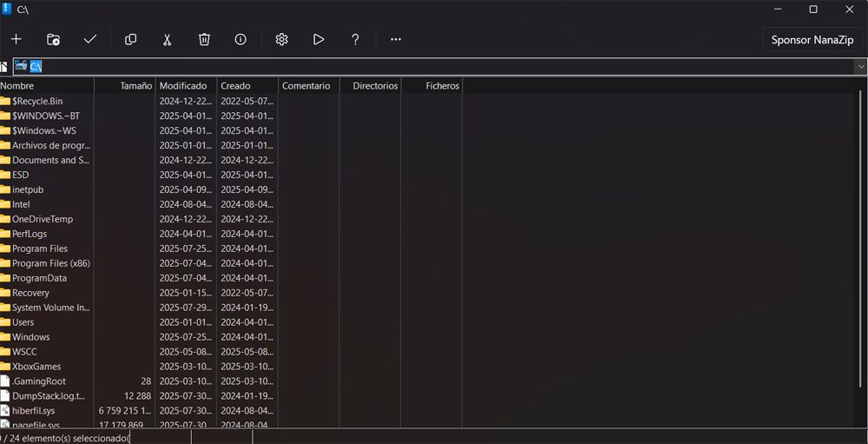Image resolution: width=868 pixels, height=444 pixels.
Task: Click the folder icon beside WSCC
Action: pyautogui.click(x=5, y=351)
